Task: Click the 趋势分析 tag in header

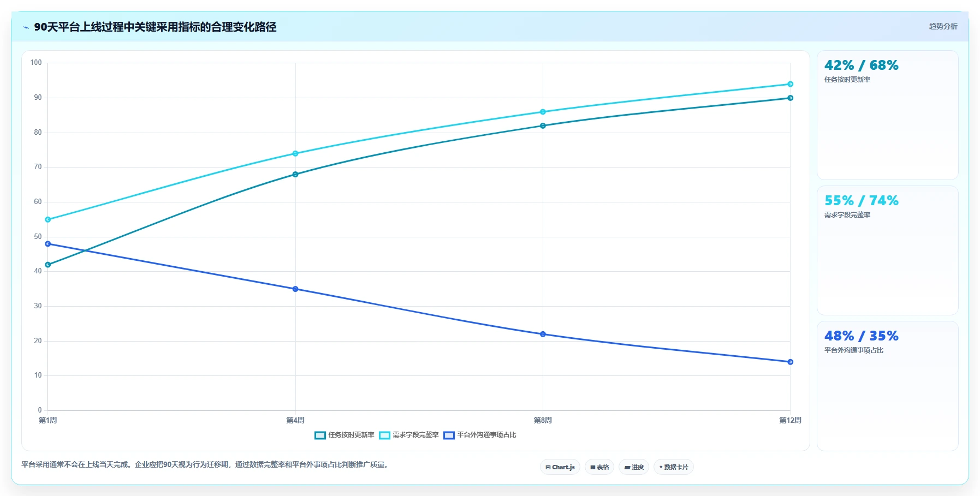Action: (943, 26)
